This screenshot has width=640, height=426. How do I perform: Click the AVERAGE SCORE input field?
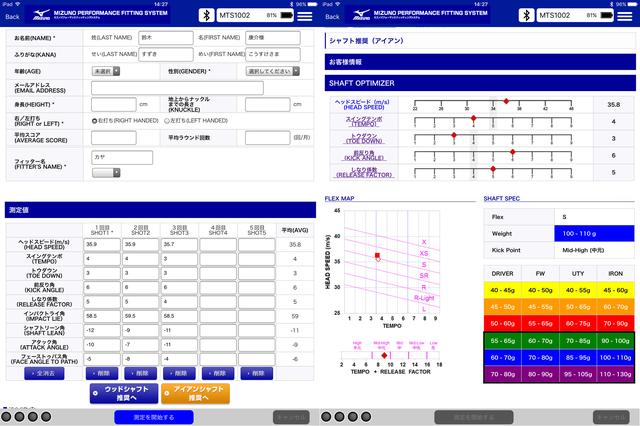pos(113,138)
